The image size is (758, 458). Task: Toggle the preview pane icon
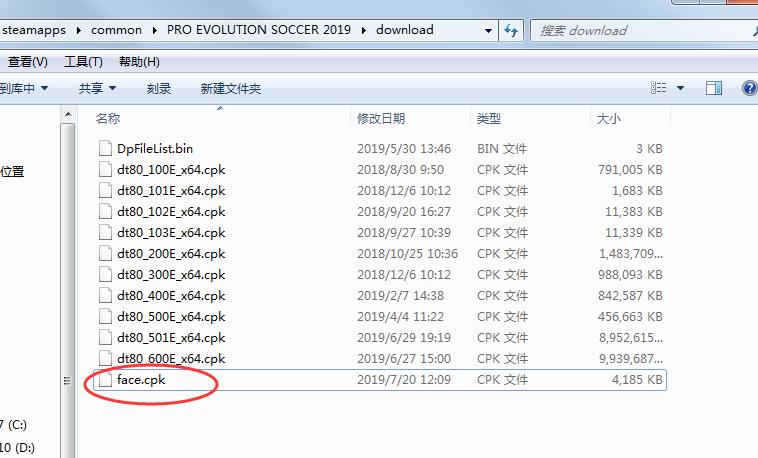714,88
